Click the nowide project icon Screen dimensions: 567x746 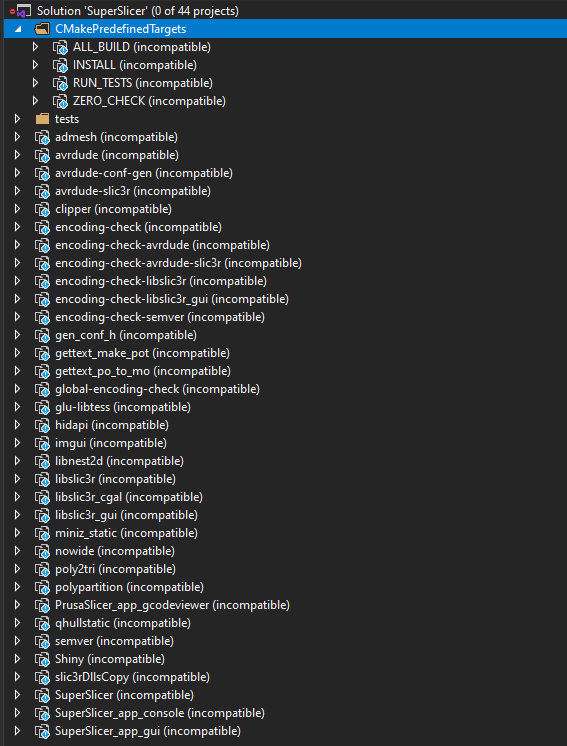tap(42, 551)
